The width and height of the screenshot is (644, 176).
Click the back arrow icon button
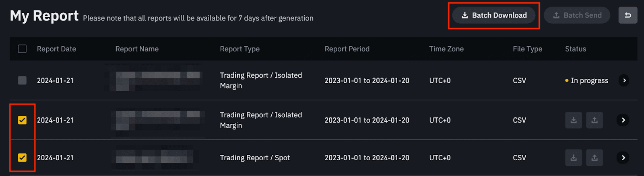point(627,15)
